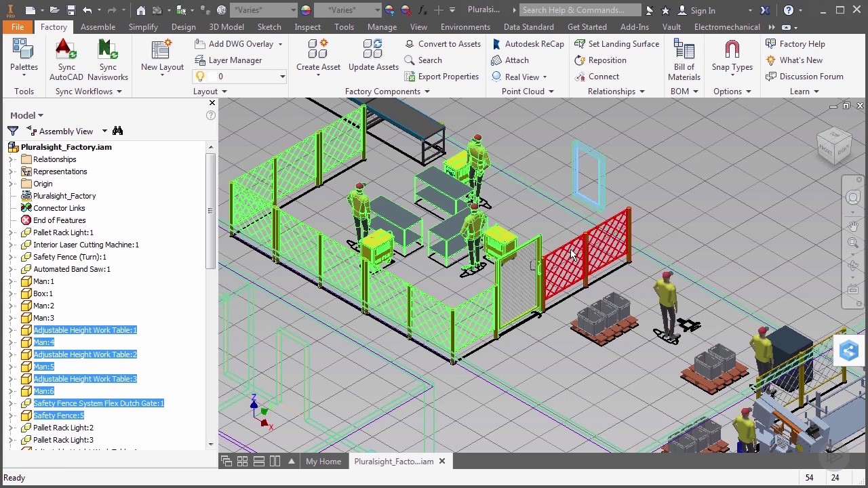
Task: Close the Pluralsight_Factory document tab
Action: [441, 461]
